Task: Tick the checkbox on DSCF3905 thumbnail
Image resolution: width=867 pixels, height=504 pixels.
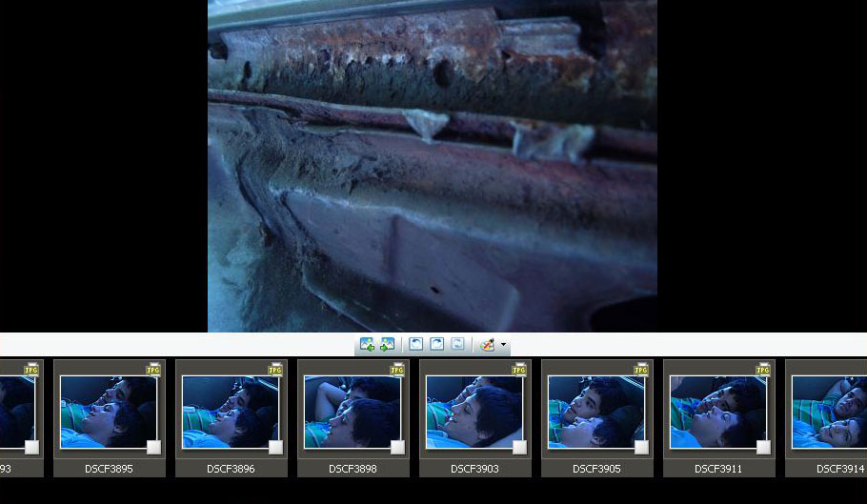Action: [x=641, y=447]
